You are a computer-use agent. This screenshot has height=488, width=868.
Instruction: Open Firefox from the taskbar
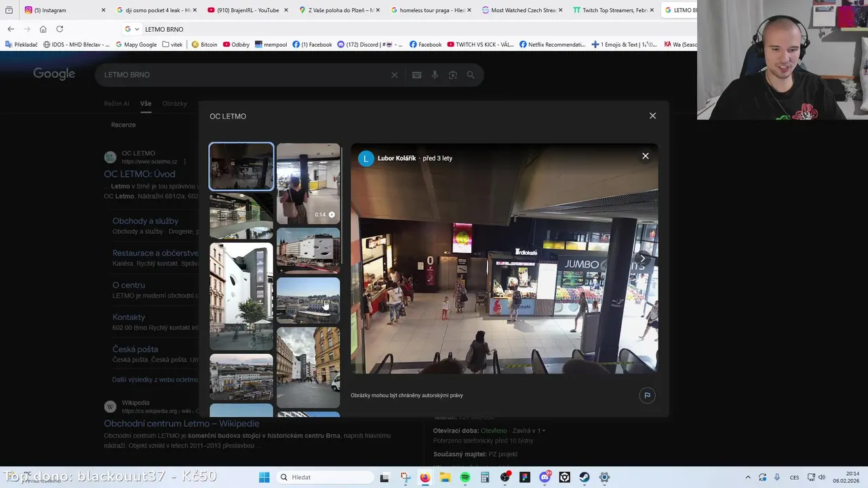425,477
